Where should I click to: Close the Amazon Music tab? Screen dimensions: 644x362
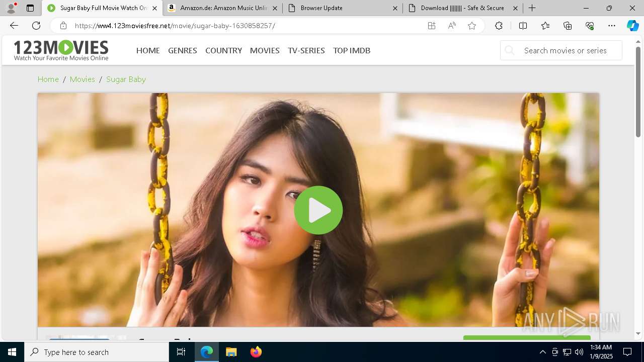275,8
